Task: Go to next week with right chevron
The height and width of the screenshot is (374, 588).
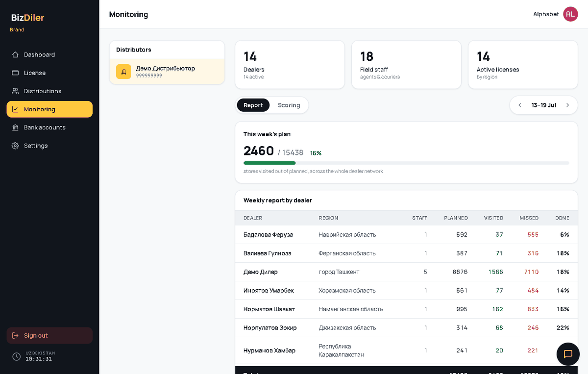Action: [567, 105]
